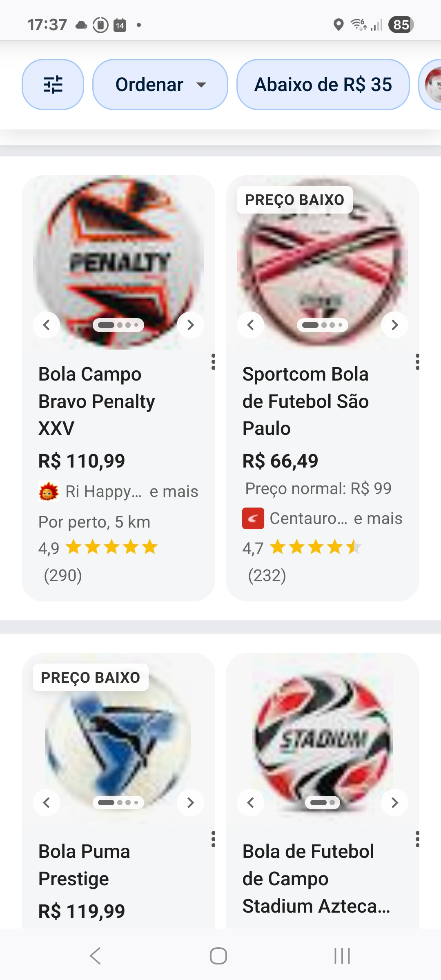
Task: Show next image of Penalty ball
Action: [190, 325]
